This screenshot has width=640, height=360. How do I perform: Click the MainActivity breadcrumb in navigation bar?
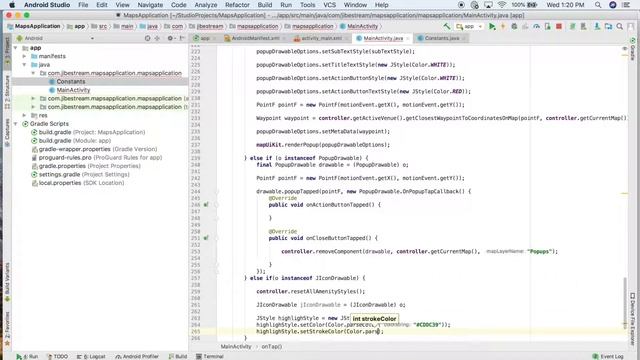tap(359, 26)
